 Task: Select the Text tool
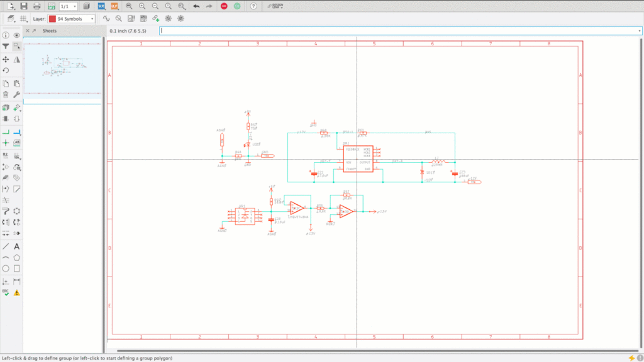click(17, 247)
